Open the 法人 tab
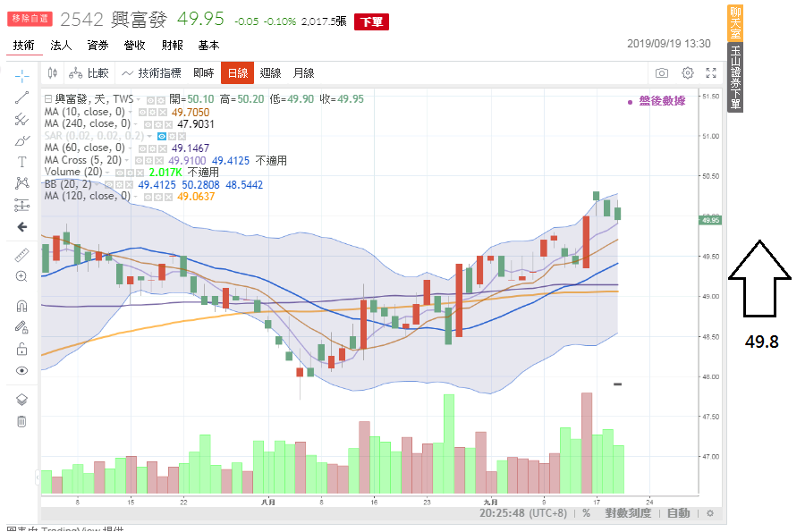 pyautogui.click(x=61, y=45)
